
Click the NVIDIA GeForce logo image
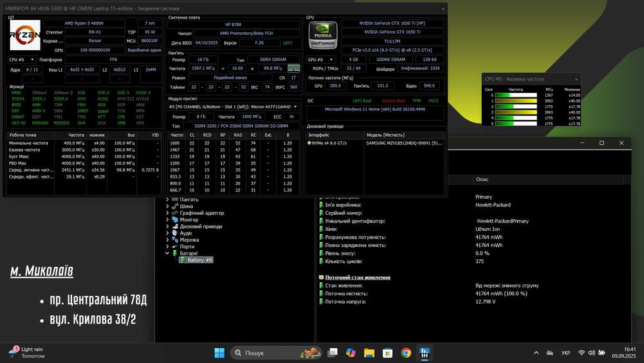pyautogui.click(x=323, y=35)
